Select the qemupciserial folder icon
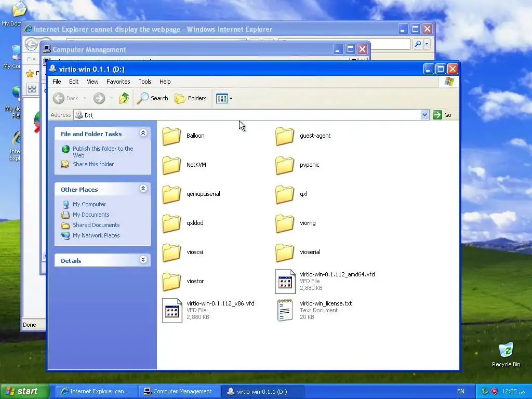 coord(171,194)
